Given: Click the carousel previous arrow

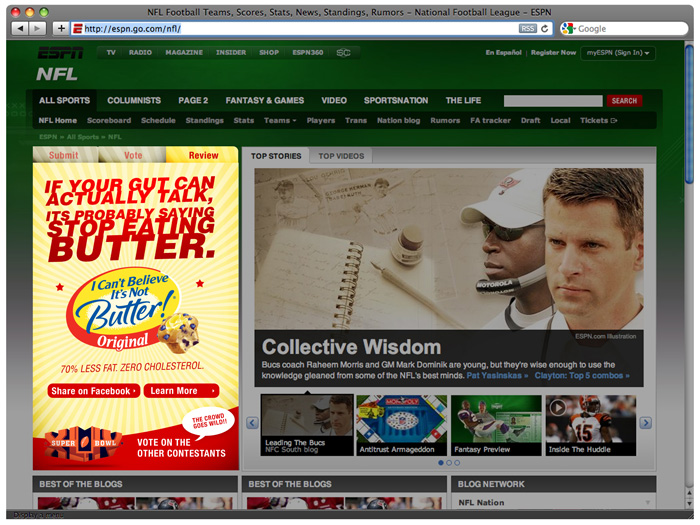Looking at the screenshot, I should point(252,423).
